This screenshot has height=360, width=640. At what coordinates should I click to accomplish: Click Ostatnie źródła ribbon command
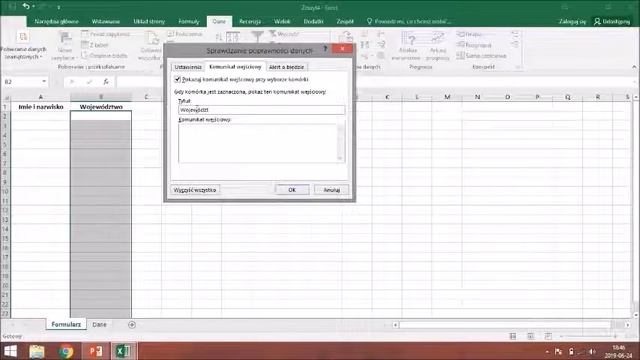pyautogui.click(x=104, y=56)
